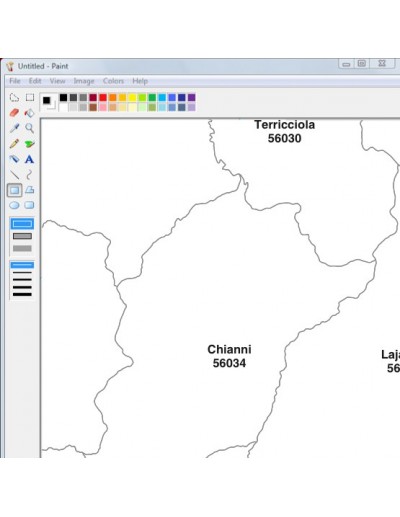Pick the Airbrush spray tool
Image resolution: width=400 pixels, height=517 pixels.
tap(14, 159)
